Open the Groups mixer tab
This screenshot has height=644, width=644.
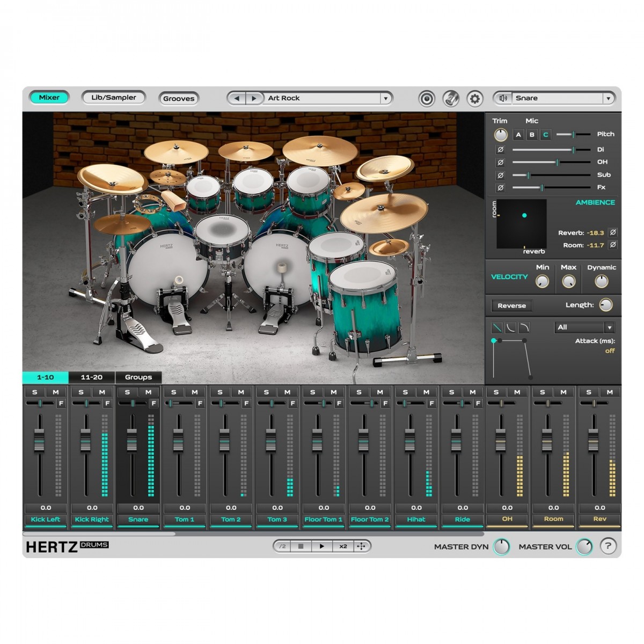click(138, 377)
